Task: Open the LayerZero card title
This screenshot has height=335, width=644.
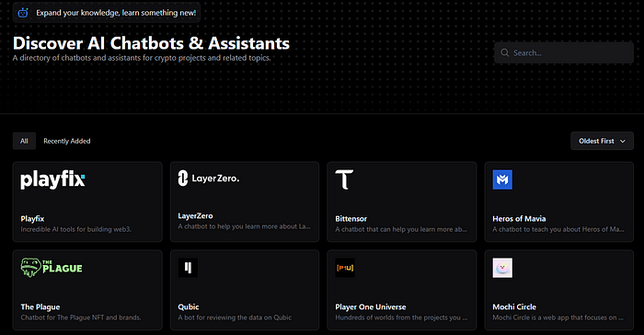Action: point(195,215)
